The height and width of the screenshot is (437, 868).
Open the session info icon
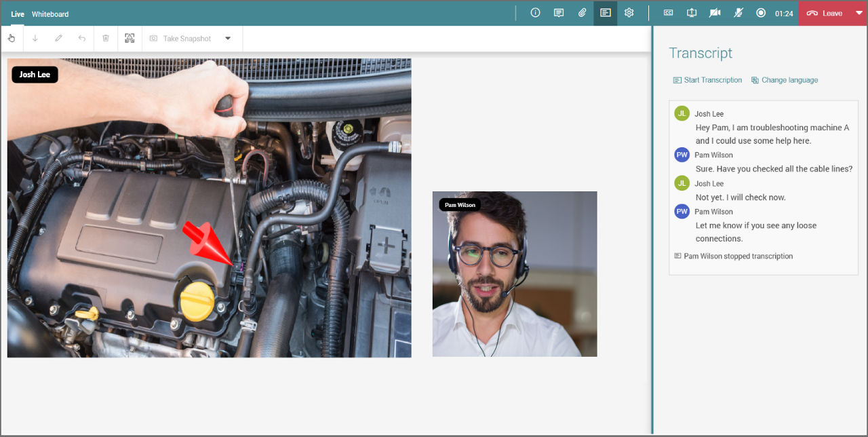pyautogui.click(x=535, y=13)
